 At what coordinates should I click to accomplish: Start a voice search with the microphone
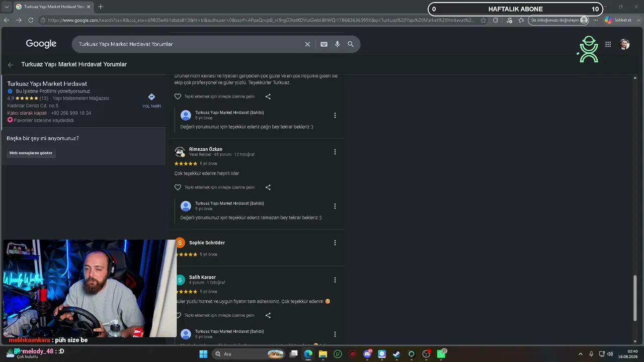pos(337,44)
